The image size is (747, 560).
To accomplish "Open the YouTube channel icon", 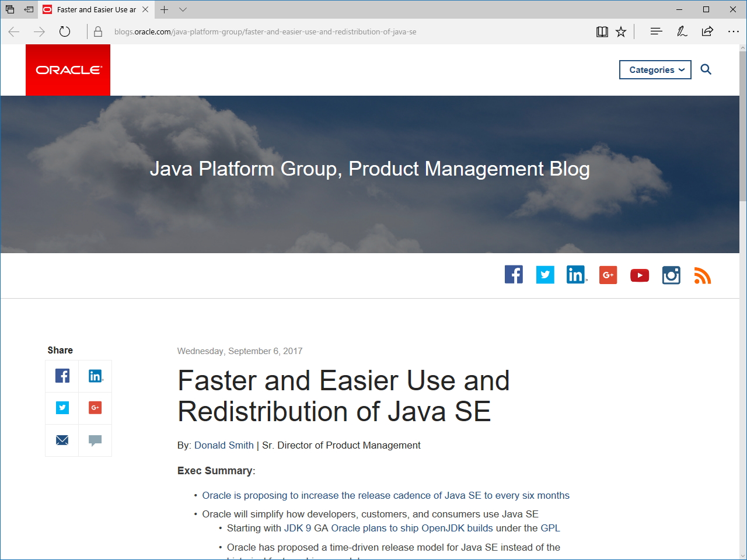I will point(640,275).
